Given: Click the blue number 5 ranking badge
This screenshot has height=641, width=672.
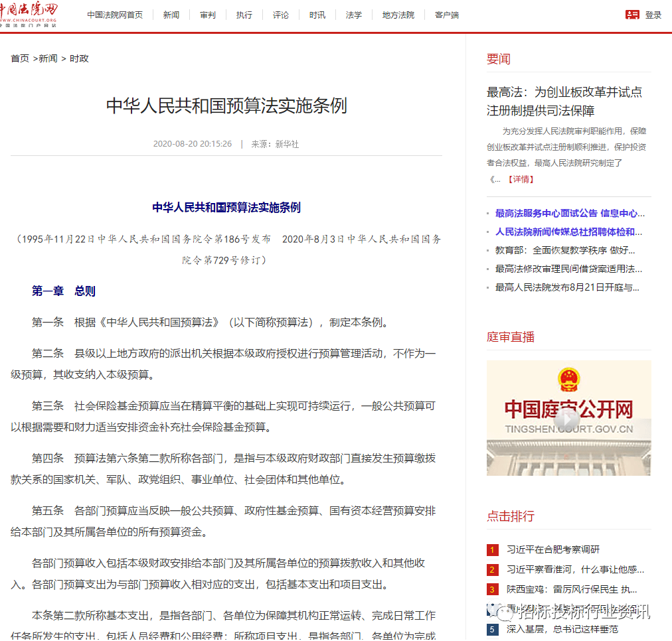Looking at the screenshot, I should point(492,629).
